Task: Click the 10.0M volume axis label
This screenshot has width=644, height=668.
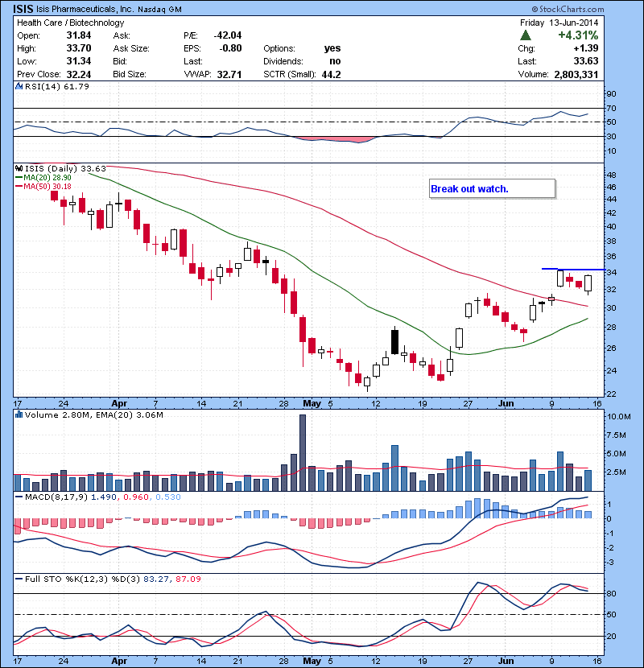Action: click(618, 417)
